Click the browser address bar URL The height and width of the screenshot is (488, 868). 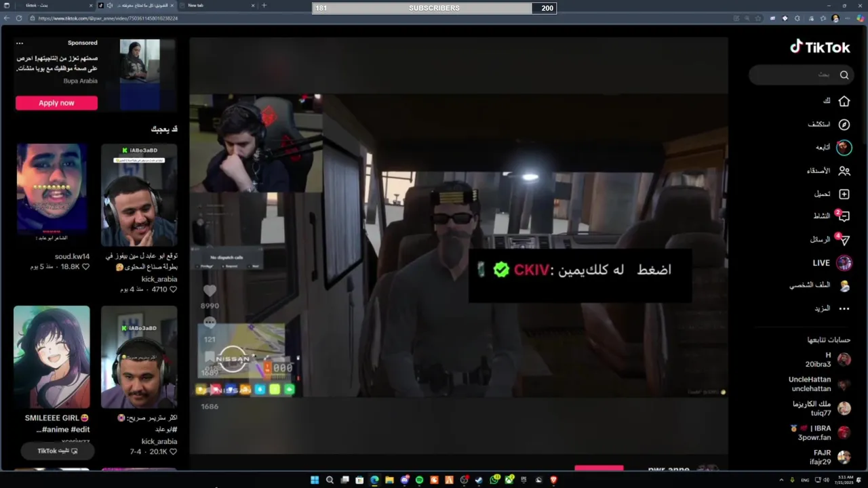click(108, 18)
